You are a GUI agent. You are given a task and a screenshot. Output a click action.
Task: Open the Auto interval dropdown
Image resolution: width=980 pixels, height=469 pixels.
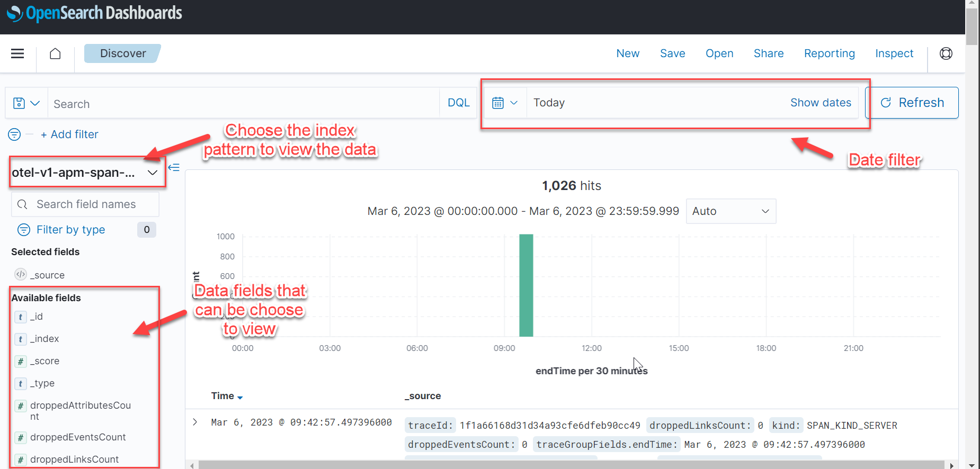coord(730,211)
